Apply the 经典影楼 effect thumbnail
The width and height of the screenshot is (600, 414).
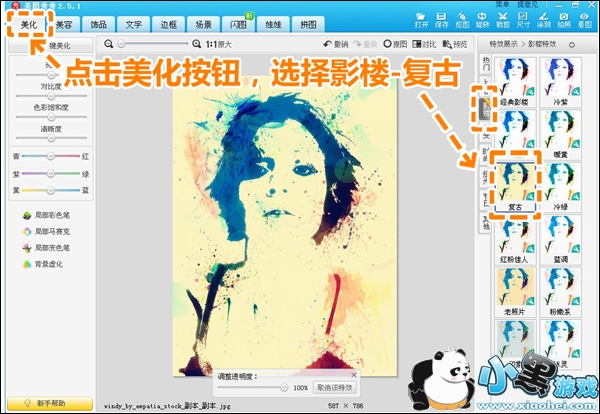515,81
